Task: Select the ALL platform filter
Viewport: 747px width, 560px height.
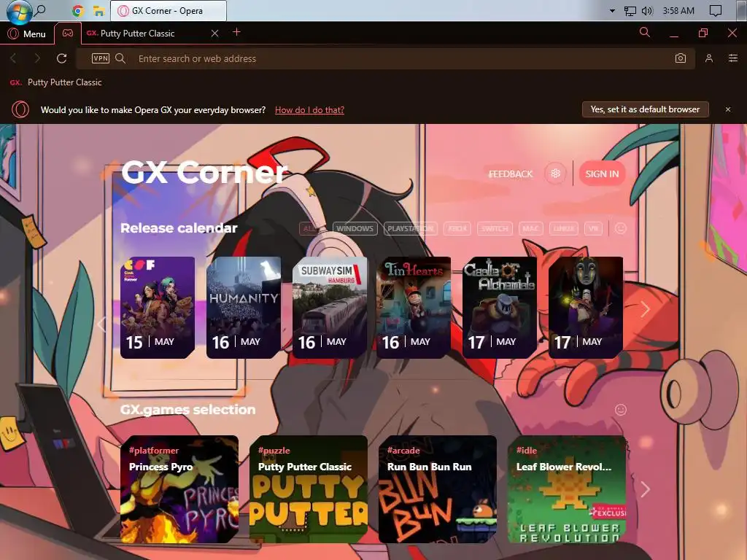Action: [x=309, y=228]
